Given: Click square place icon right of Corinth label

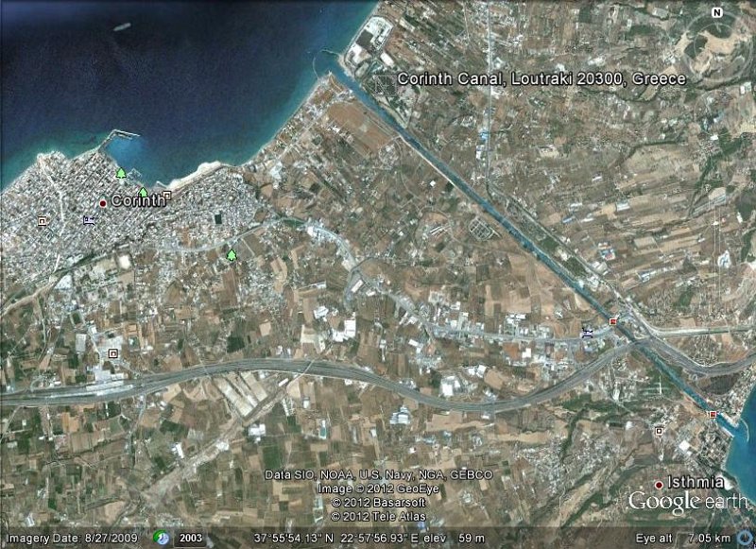Looking at the screenshot, I should (167, 196).
